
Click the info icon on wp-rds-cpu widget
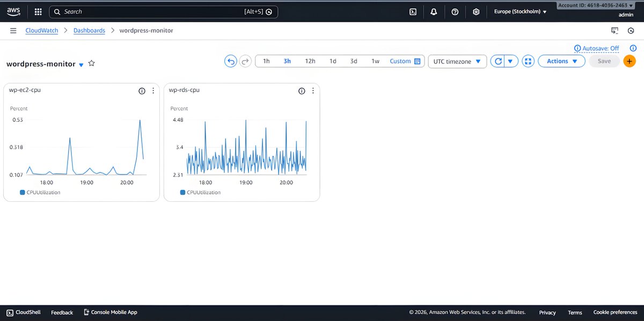302,91
